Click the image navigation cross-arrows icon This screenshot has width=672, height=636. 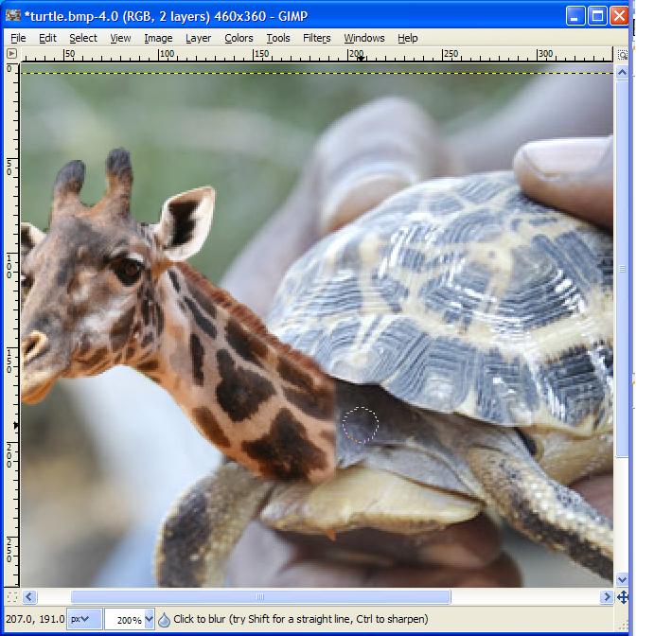(x=622, y=597)
